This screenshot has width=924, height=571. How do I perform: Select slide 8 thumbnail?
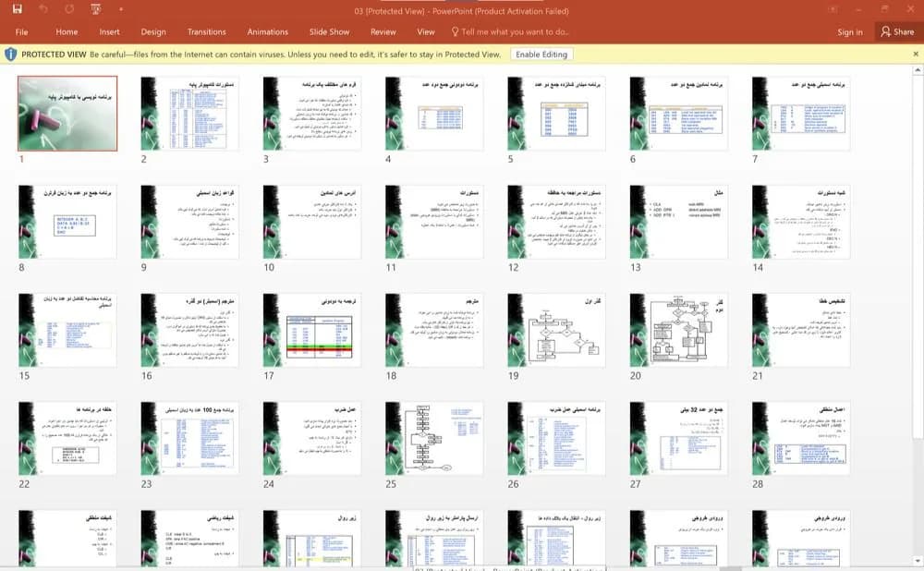tap(67, 222)
